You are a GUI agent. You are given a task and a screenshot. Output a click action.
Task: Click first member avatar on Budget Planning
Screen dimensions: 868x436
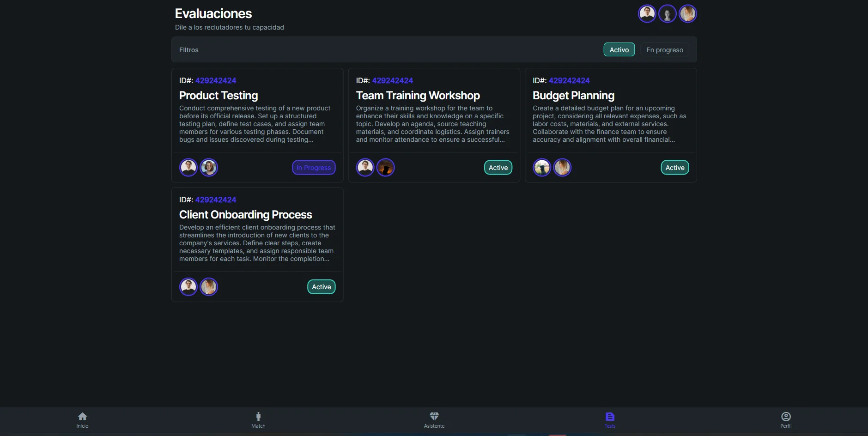pos(542,168)
